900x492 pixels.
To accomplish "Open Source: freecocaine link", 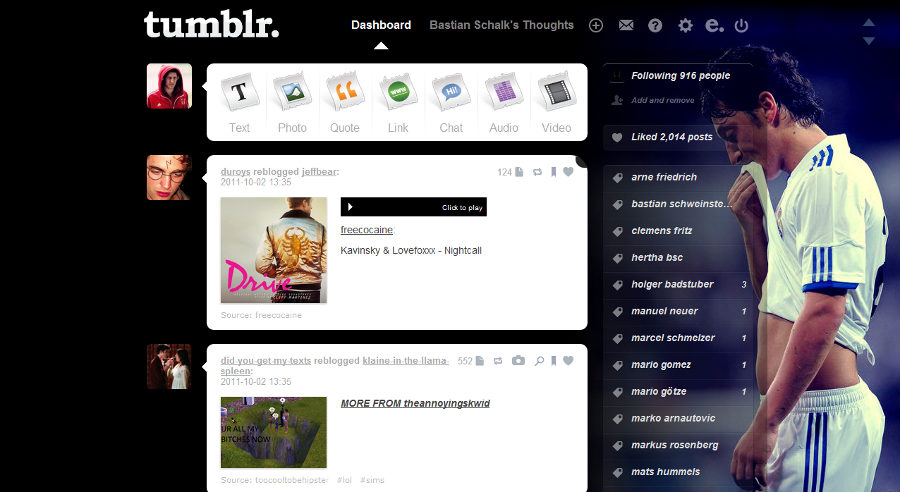I will click(x=261, y=315).
